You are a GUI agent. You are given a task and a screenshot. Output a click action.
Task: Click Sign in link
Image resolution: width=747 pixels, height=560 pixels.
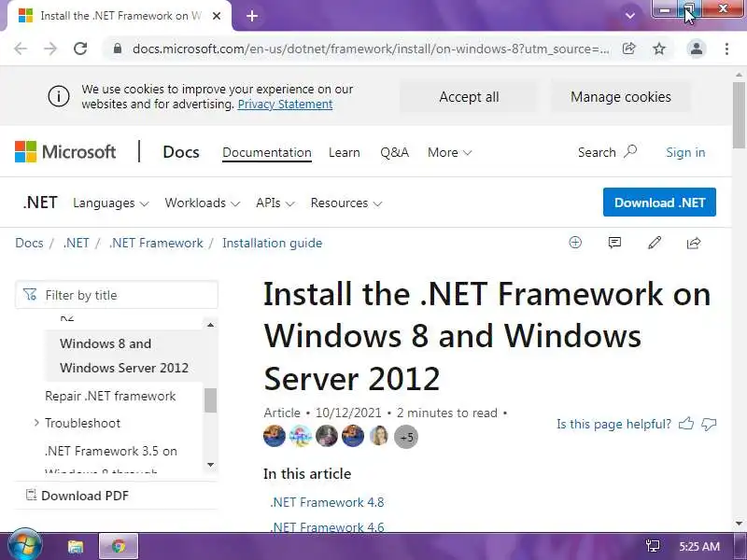point(685,152)
